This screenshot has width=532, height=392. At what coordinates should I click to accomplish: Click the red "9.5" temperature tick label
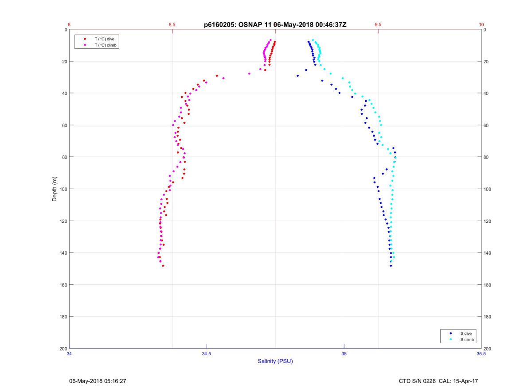(x=378, y=25)
